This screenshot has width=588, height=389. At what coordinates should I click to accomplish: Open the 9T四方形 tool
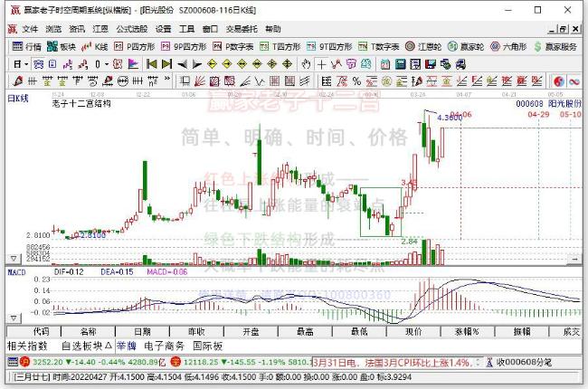click(x=329, y=46)
